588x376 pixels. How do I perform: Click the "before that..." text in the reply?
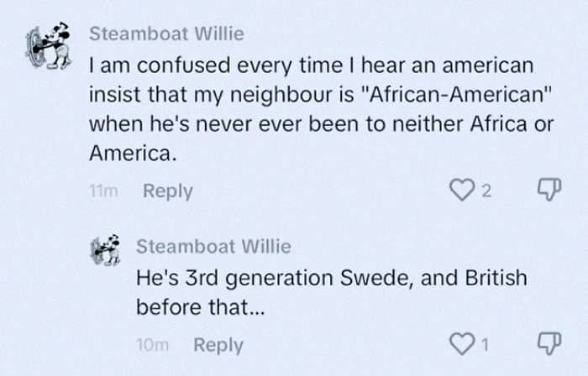pos(200,307)
